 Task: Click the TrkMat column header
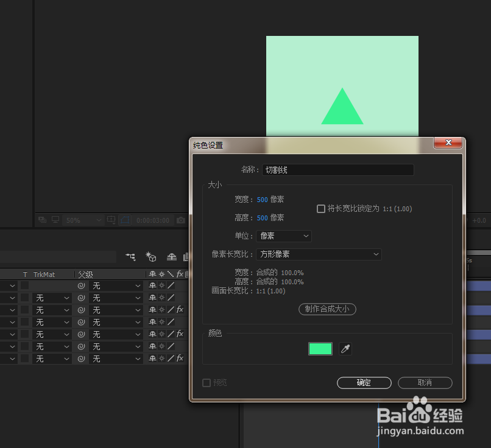pyautogui.click(x=44, y=275)
